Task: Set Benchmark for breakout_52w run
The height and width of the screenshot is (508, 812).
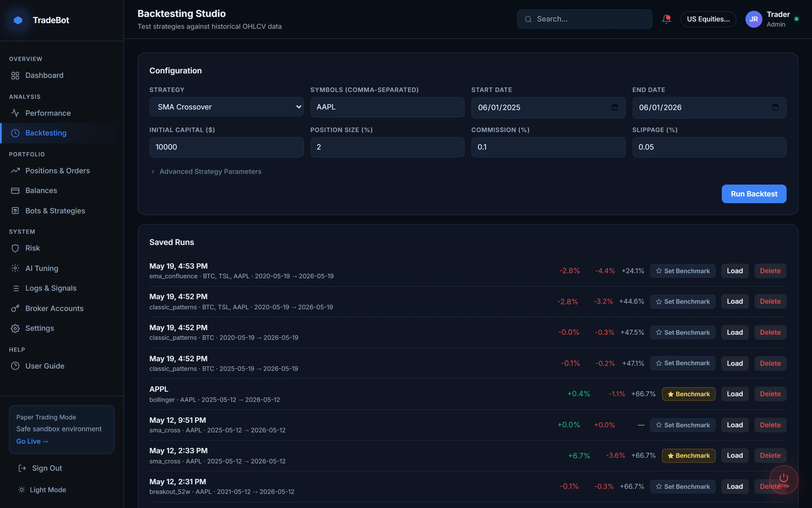Action: tap(683, 487)
